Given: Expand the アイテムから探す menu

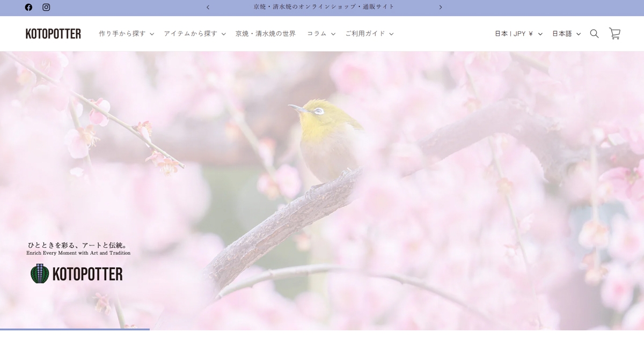Looking at the screenshot, I should point(194,33).
